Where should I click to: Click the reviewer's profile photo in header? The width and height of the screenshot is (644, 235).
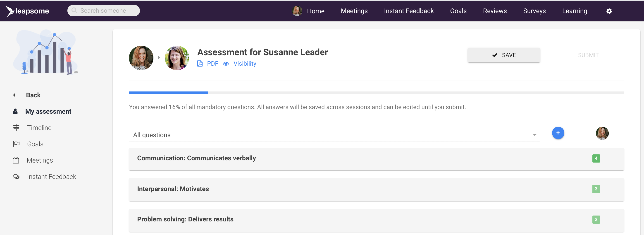tap(141, 58)
